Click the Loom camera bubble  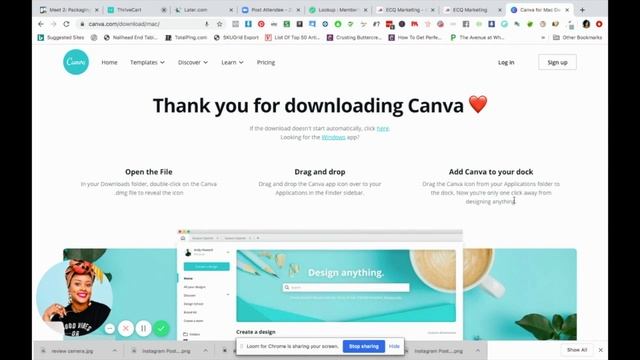pyautogui.click(x=74, y=298)
